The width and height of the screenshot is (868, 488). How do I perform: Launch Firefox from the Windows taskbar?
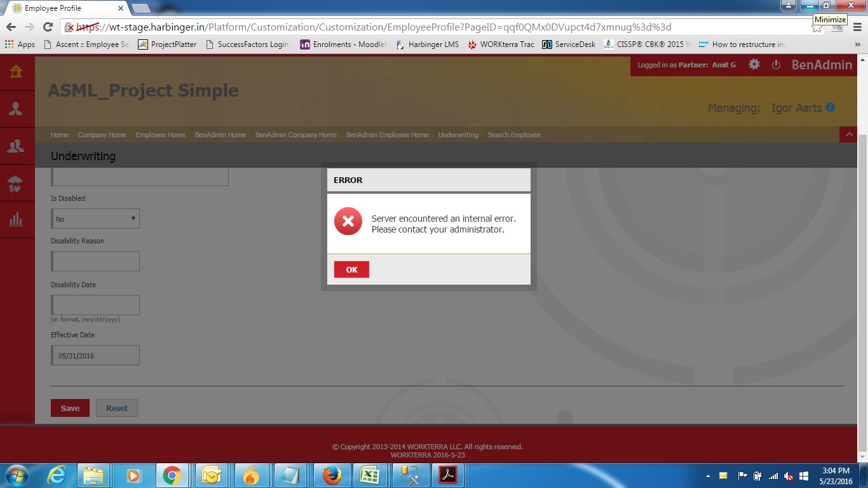(332, 475)
